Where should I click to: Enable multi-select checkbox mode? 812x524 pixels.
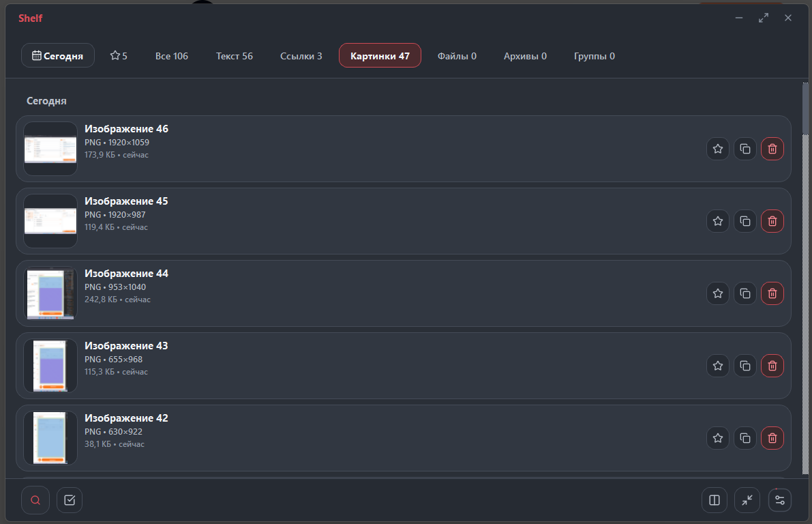click(70, 500)
